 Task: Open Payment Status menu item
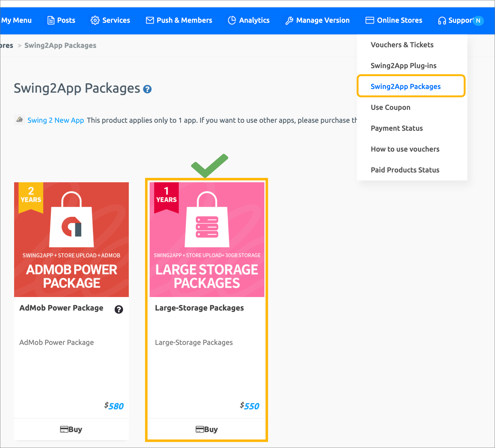(x=397, y=128)
